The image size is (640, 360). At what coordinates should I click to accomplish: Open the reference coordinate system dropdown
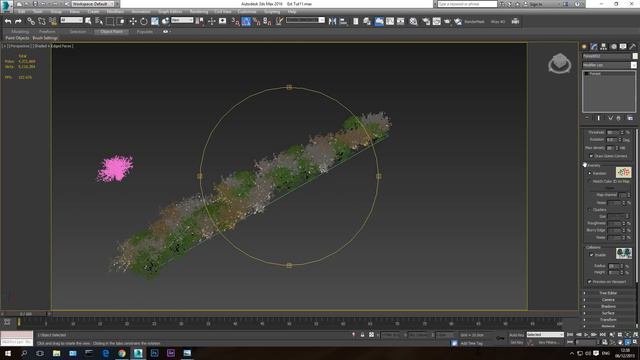(182, 20)
